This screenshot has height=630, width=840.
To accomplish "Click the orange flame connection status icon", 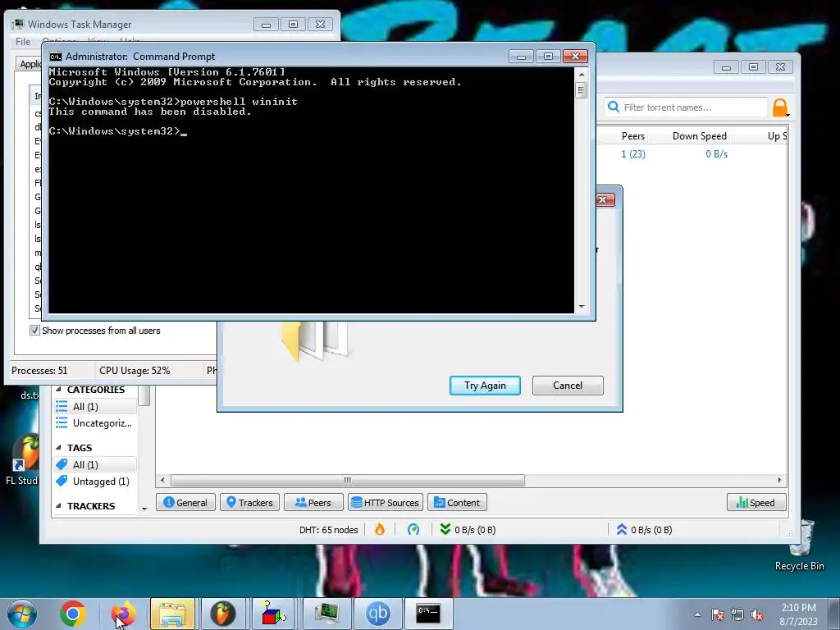I will [380, 530].
